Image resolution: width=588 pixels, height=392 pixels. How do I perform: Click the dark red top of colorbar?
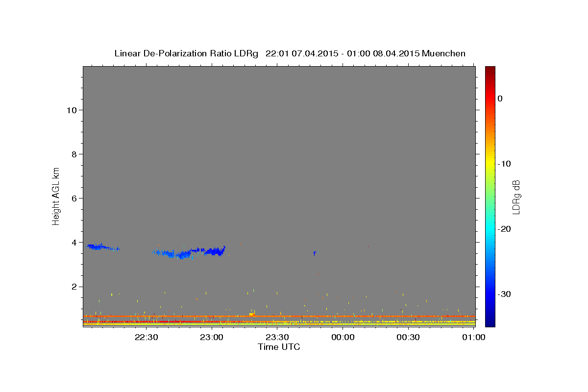(x=490, y=70)
